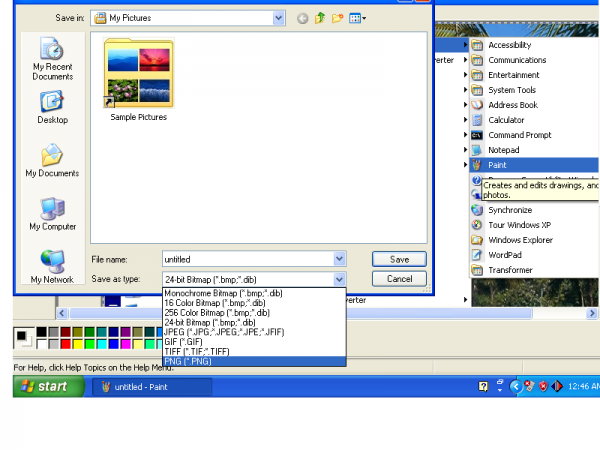This screenshot has width=600, height=450.
Task: Click untitled - Paint taskbar button
Action: [x=152, y=387]
